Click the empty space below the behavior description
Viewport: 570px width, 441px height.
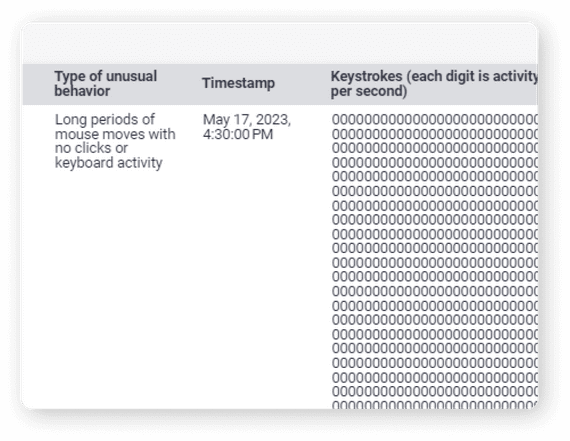point(116,287)
